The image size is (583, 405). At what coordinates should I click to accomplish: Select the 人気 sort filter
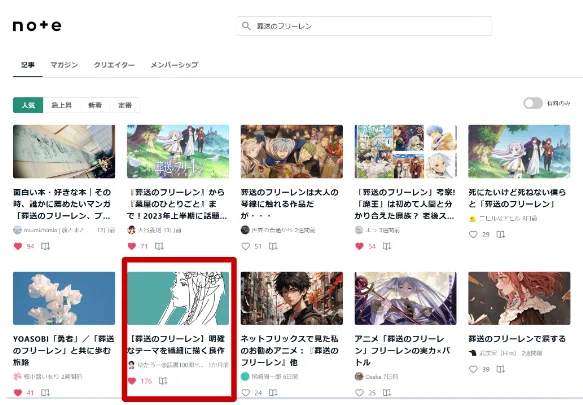[28, 105]
